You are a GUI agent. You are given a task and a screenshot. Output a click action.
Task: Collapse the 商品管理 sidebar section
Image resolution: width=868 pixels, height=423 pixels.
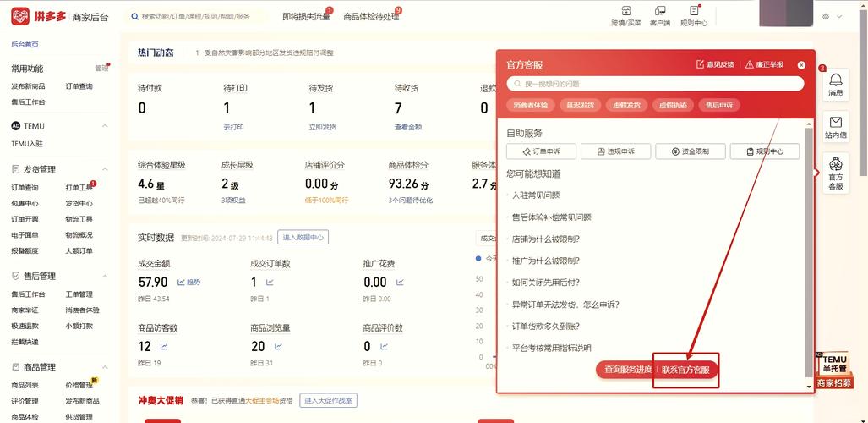tap(105, 367)
